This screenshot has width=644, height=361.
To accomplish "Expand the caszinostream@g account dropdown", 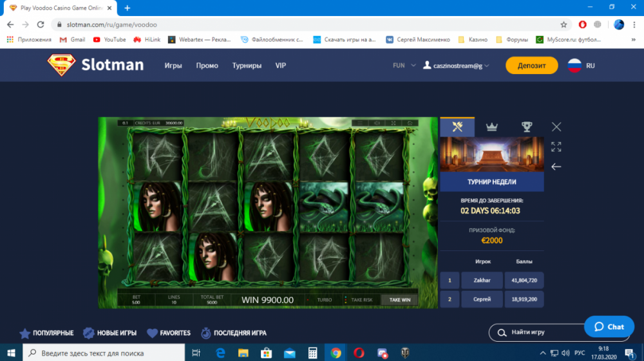I will [457, 66].
